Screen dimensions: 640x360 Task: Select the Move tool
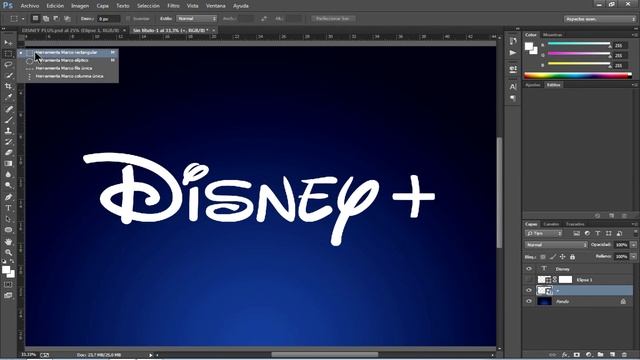coord(8,42)
